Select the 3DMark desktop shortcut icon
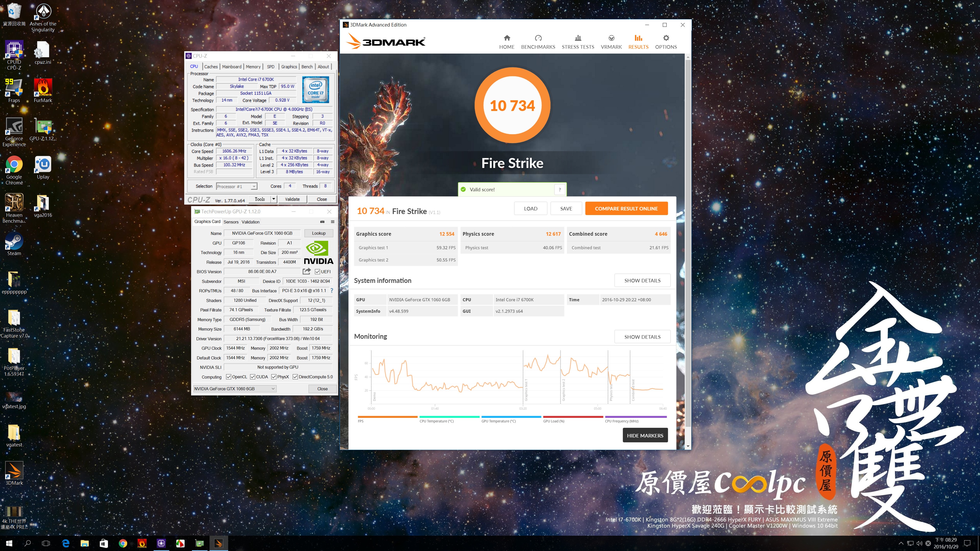 14,473
